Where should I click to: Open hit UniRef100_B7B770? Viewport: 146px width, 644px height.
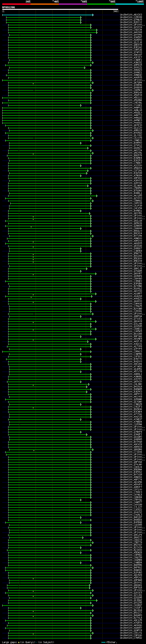pyautogui.click(x=131, y=359)
